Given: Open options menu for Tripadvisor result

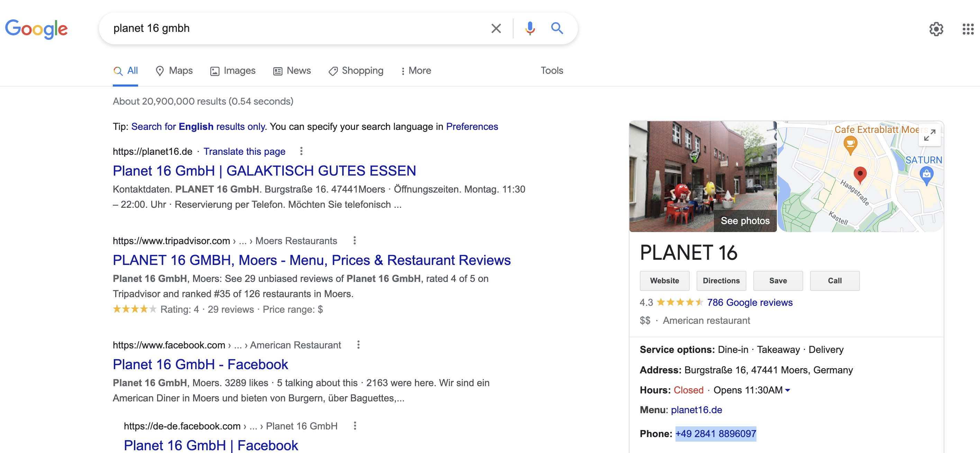Looking at the screenshot, I should pos(355,240).
